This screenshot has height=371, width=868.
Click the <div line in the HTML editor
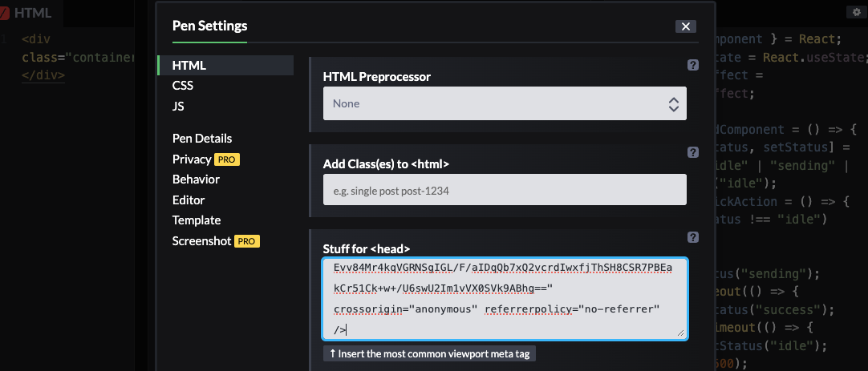[36, 39]
